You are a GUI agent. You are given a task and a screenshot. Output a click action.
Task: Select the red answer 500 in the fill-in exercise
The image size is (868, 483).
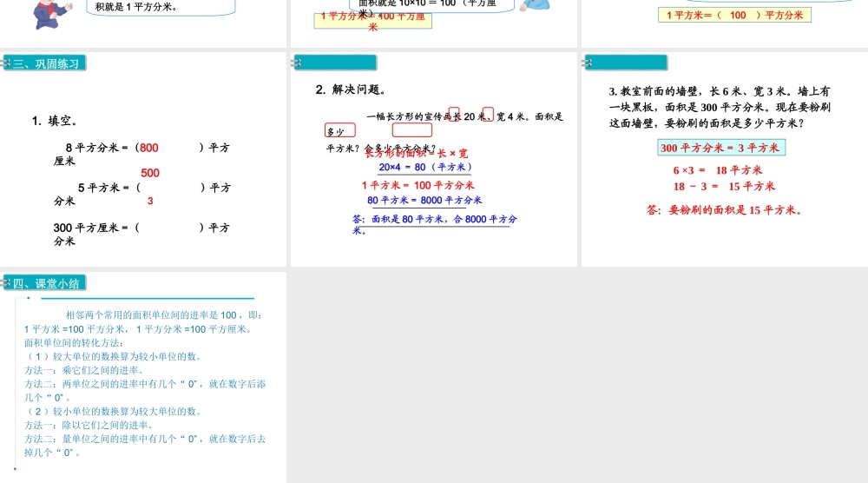pos(150,173)
